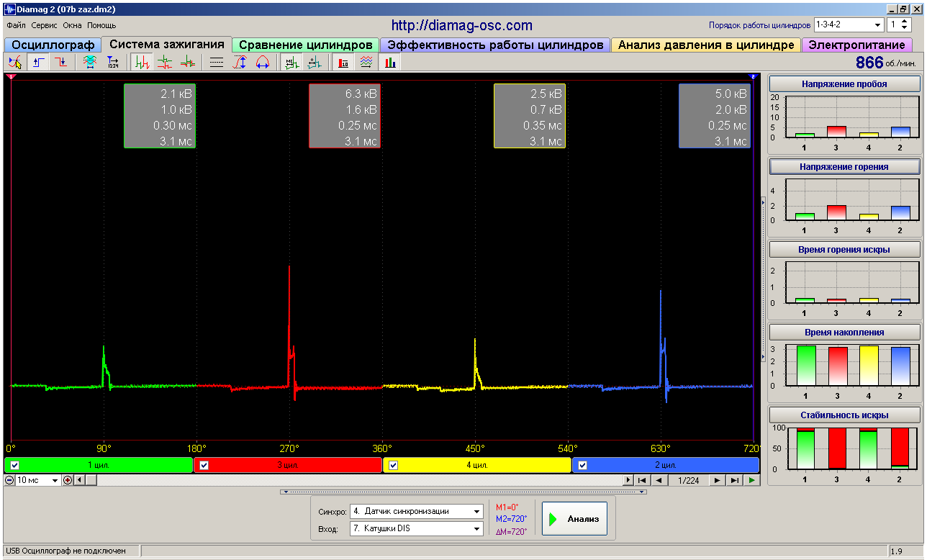Screen dimensions: 927x560
Task: Uncheck the 4 цил. checkbox
Action: click(x=393, y=465)
